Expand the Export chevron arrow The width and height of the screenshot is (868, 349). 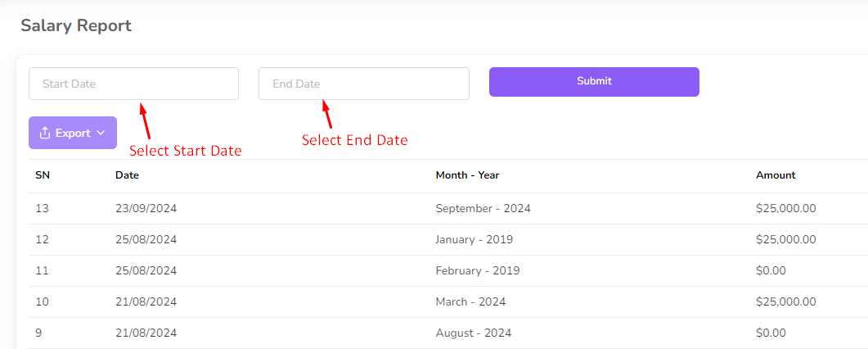(x=101, y=133)
